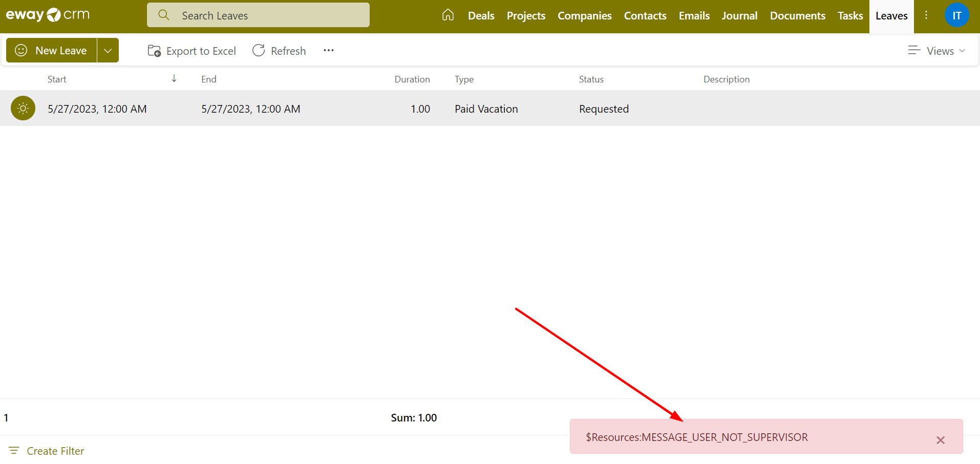The height and width of the screenshot is (464, 980).
Task: Click the Sum: 1.00 footer value
Action: point(414,417)
